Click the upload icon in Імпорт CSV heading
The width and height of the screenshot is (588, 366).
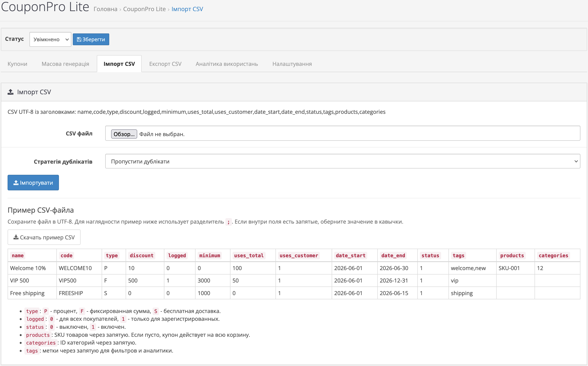(10, 92)
